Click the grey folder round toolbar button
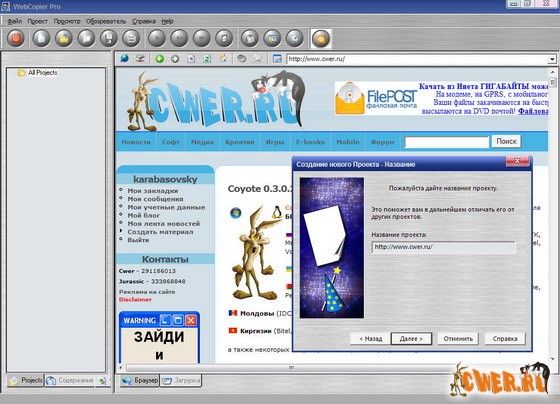Viewport: 560px width, 404px height. (86, 38)
